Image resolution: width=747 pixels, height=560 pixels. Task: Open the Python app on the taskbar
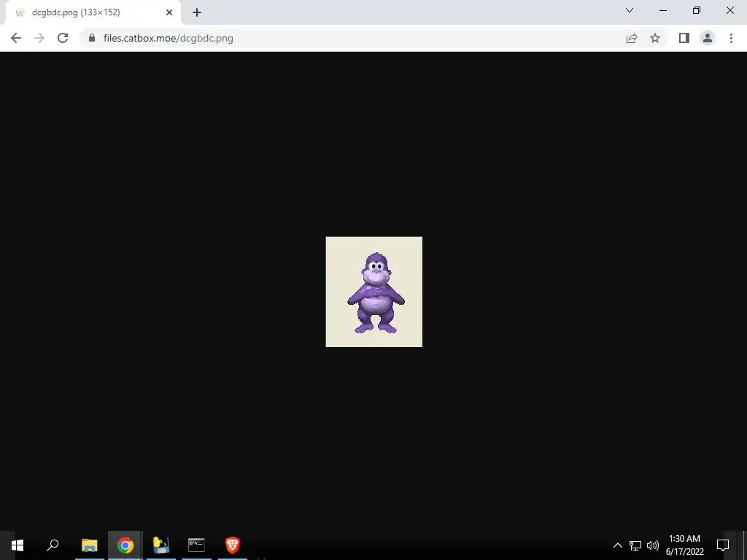coord(161,545)
